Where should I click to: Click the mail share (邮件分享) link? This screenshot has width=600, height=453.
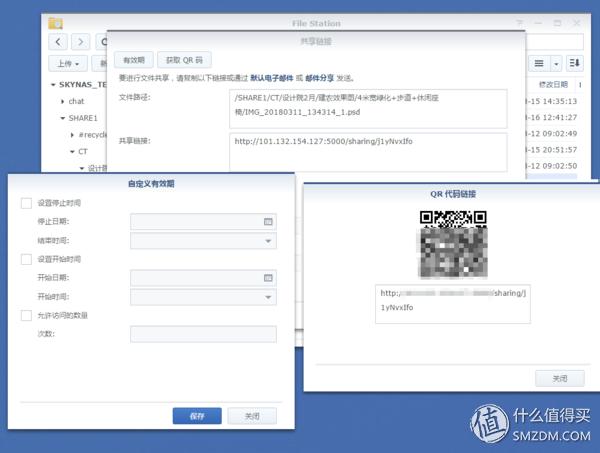tap(320, 78)
